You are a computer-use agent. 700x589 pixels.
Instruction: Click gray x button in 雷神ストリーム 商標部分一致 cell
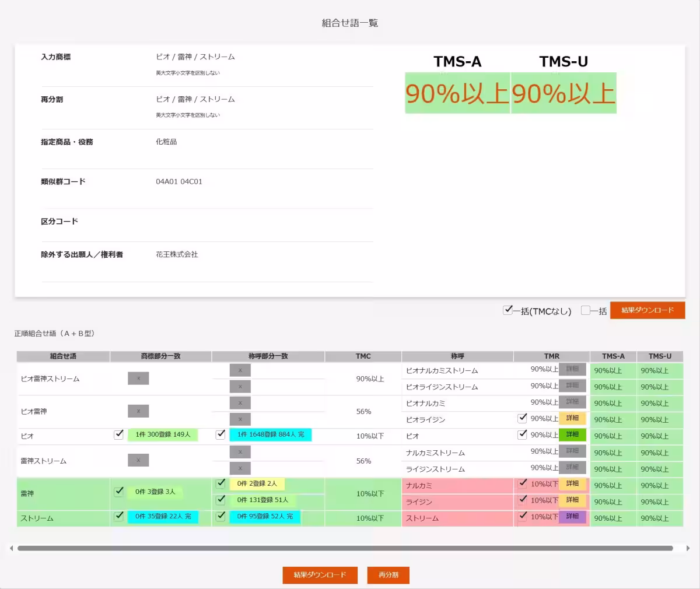(138, 461)
